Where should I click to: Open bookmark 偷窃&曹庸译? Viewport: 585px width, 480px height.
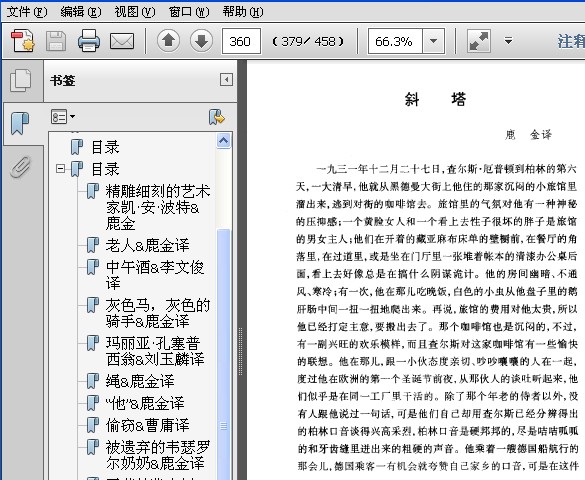coord(147,425)
